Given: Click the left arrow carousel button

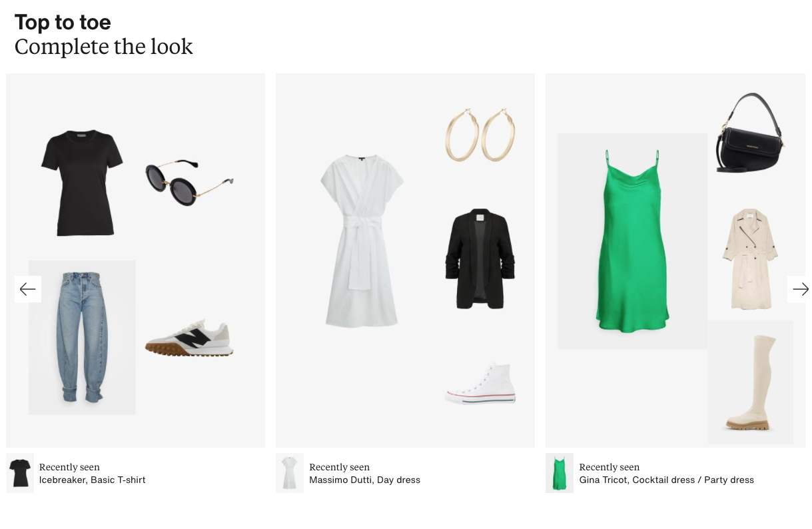Looking at the screenshot, I should tap(28, 289).
